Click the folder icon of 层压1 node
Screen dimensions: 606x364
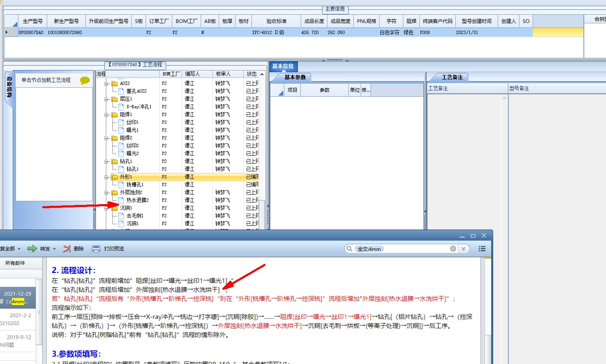(115, 99)
